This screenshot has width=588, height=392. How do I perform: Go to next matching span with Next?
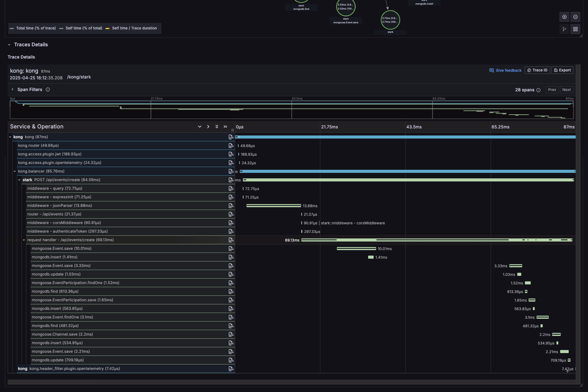click(567, 90)
